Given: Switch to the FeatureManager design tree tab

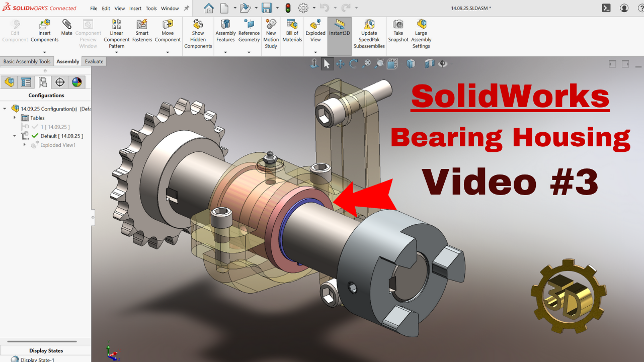Looking at the screenshot, I should (x=9, y=82).
